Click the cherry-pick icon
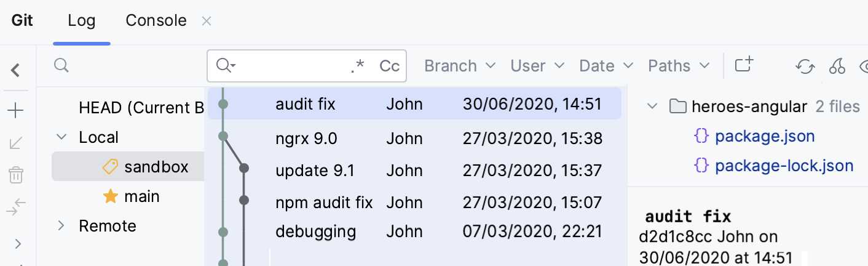Viewport: 868px width, 266px height. [837, 66]
